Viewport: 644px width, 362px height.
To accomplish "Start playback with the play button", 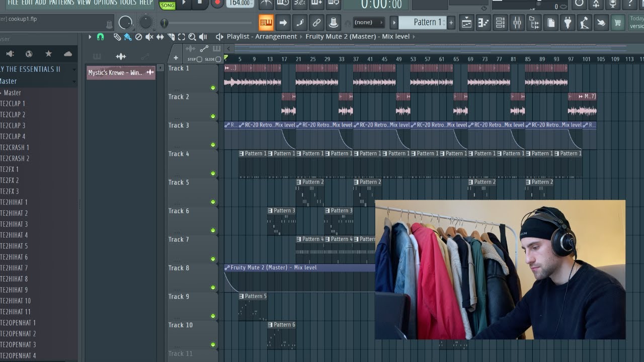I will click(184, 3).
